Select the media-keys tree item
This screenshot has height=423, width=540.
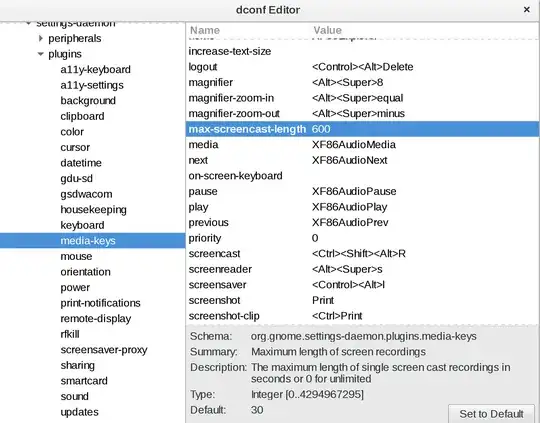click(x=93, y=240)
